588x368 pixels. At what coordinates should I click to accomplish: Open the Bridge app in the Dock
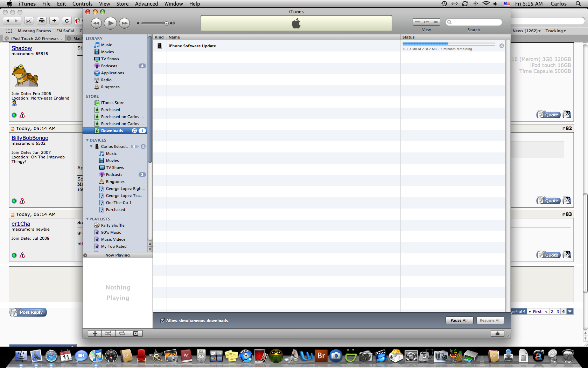(x=321, y=356)
